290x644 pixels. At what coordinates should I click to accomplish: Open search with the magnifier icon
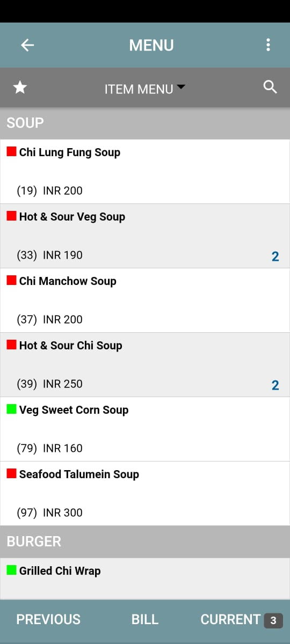(270, 87)
